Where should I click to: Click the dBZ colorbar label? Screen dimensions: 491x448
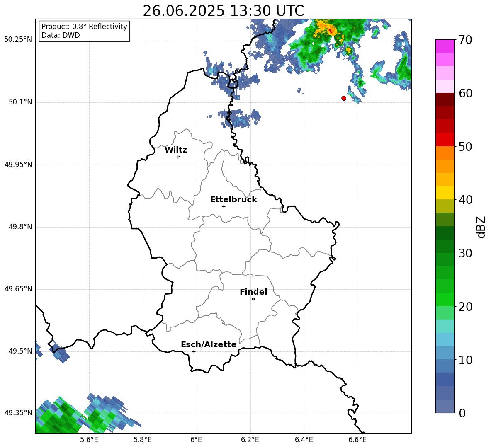click(x=481, y=227)
